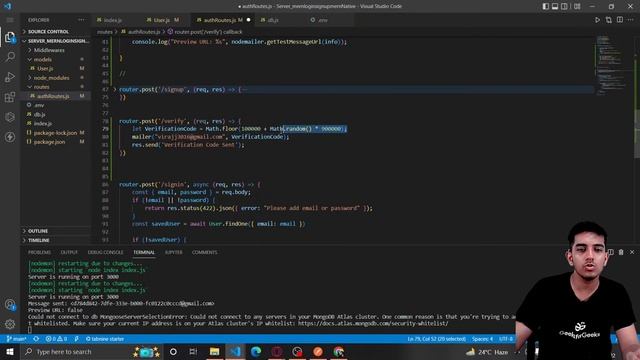
Task: Open User.js in the models folder
Action: click(45, 68)
